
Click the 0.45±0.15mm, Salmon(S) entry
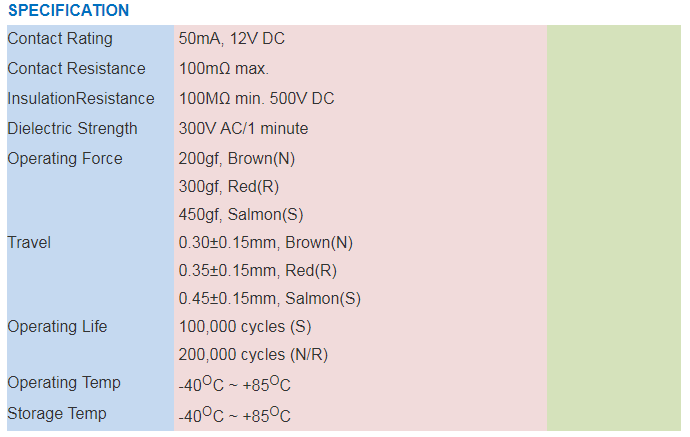[269, 299]
